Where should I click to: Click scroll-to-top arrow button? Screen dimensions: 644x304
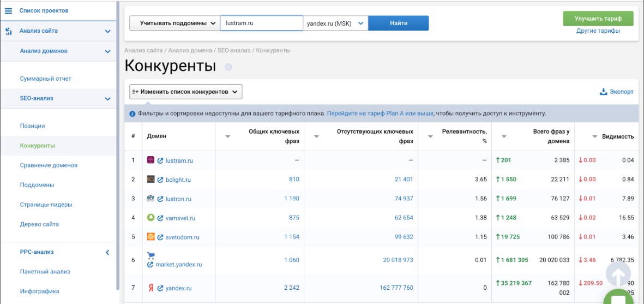(618, 273)
